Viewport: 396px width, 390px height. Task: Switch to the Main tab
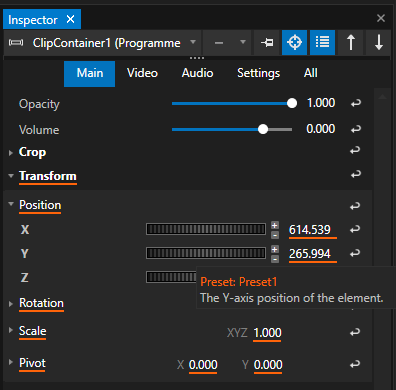pos(90,73)
